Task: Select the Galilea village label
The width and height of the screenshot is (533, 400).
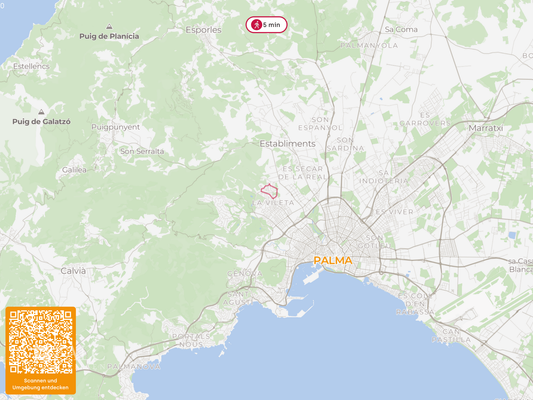Action: click(74, 170)
